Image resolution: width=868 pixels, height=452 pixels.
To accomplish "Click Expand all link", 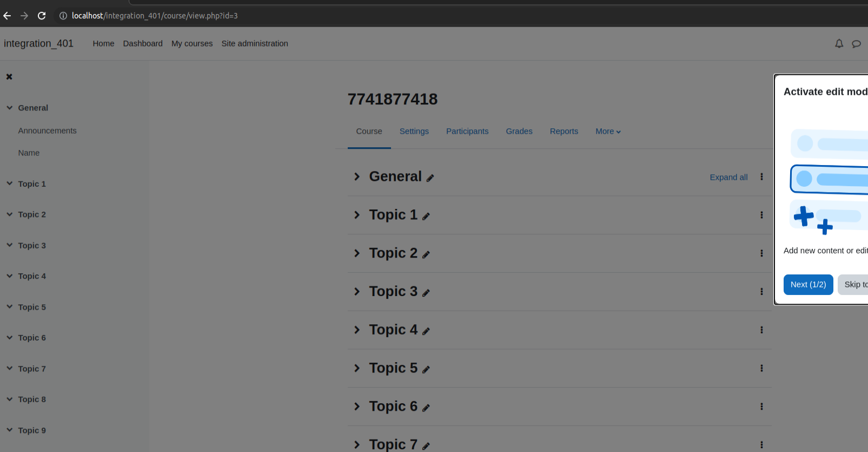I will [728, 178].
